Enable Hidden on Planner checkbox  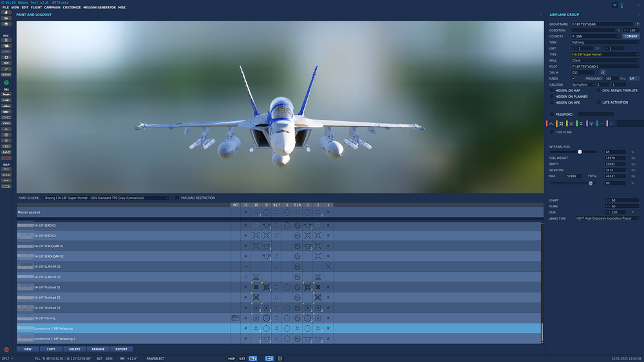point(552,97)
